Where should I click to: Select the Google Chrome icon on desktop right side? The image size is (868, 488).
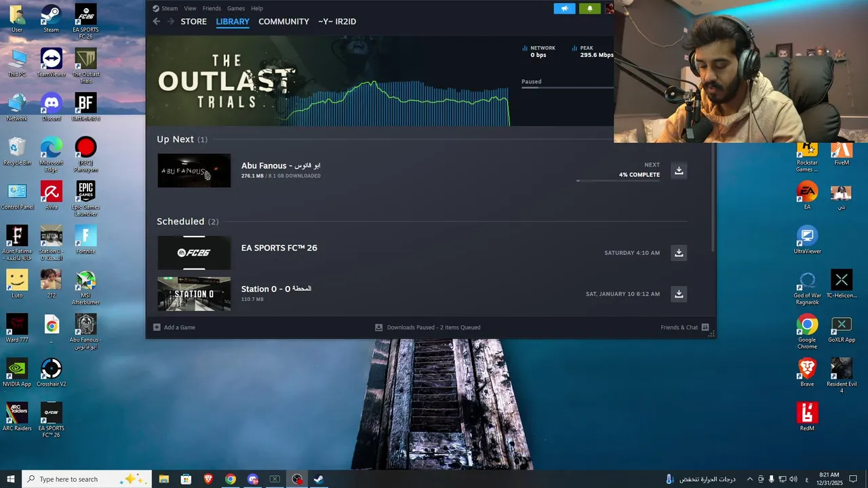tap(807, 331)
